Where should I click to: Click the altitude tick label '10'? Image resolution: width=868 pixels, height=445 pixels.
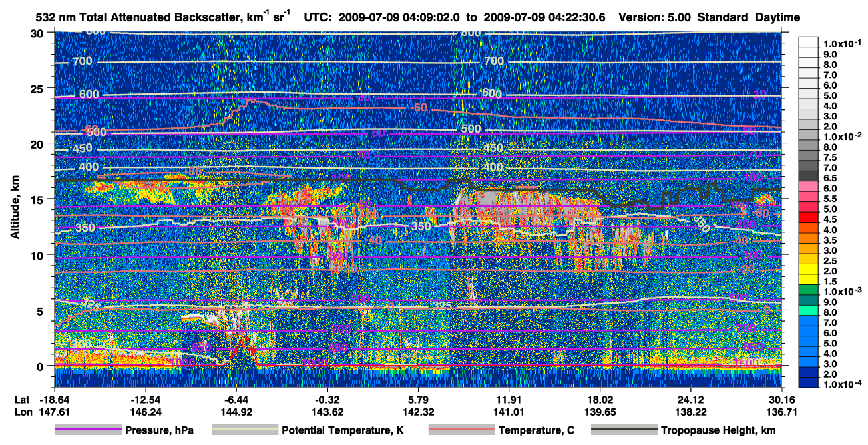click(x=39, y=254)
